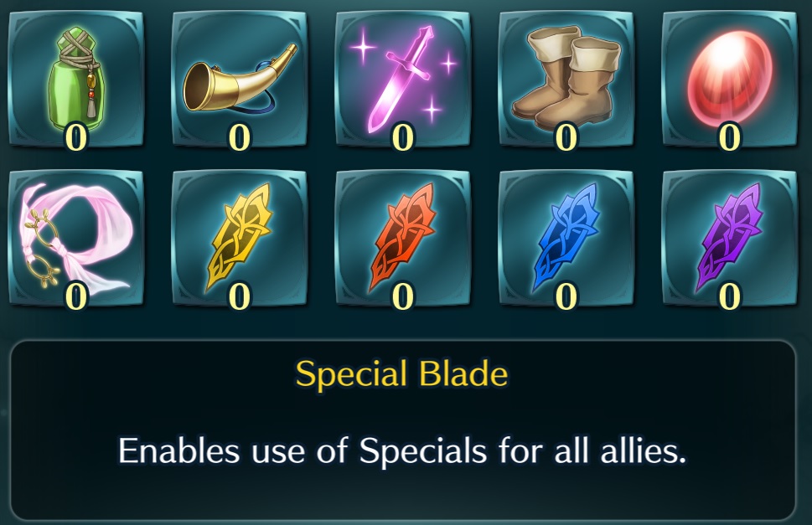This screenshot has height=525, width=812.
Task: Select the glowing red orb item
Action: tap(730, 78)
